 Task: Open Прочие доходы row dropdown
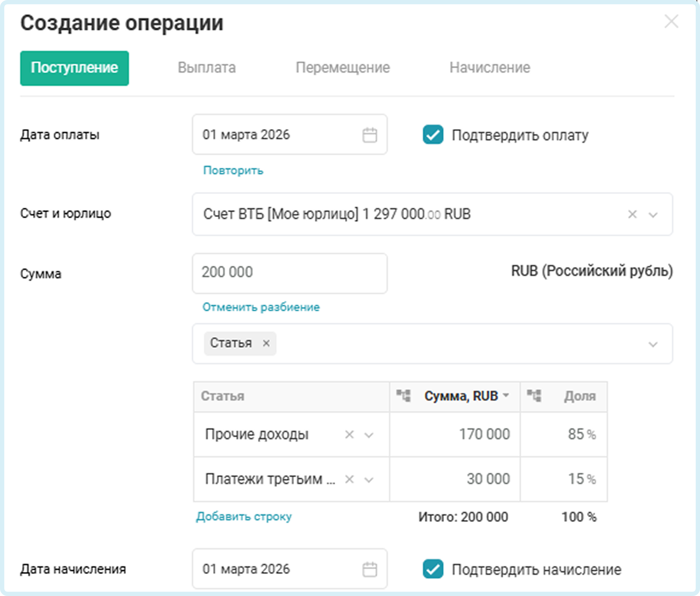tap(369, 435)
